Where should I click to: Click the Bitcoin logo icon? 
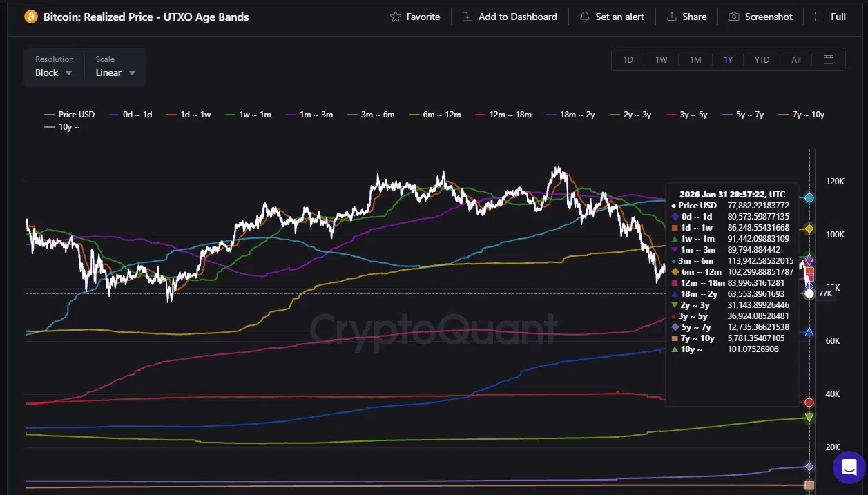31,17
